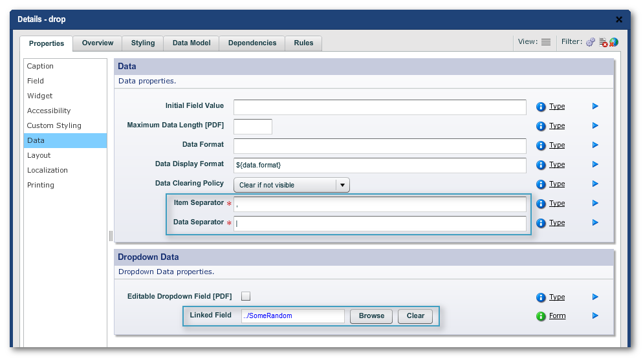Image resolution: width=643 pixels, height=364 pixels.
Task: Click Data Format input box
Action: (380, 146)
